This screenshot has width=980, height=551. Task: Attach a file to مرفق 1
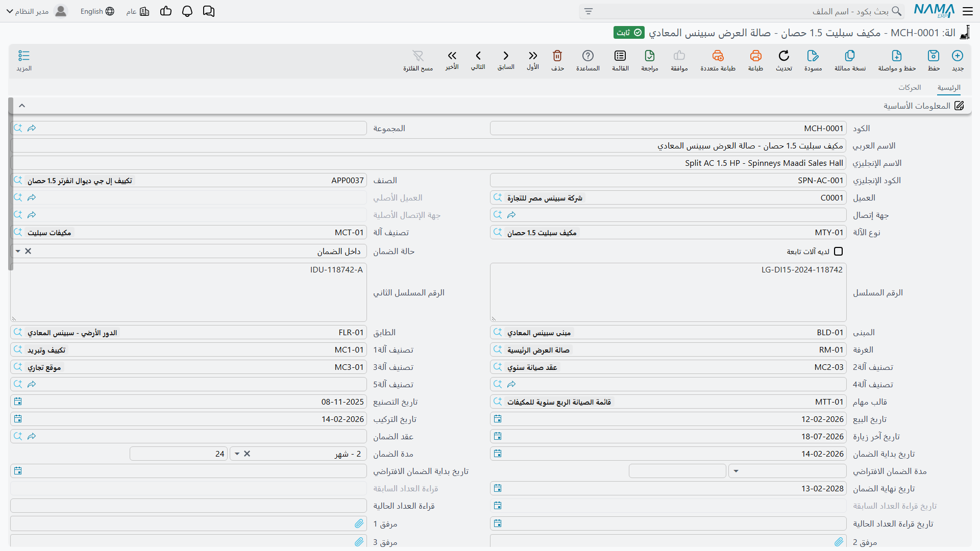tap(359, 523)
